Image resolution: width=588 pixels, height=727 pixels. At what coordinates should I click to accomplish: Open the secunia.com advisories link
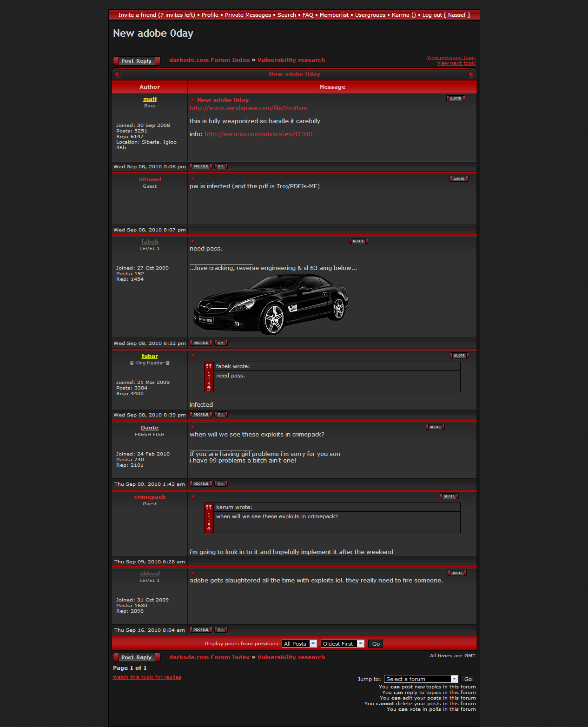point(258,134)
